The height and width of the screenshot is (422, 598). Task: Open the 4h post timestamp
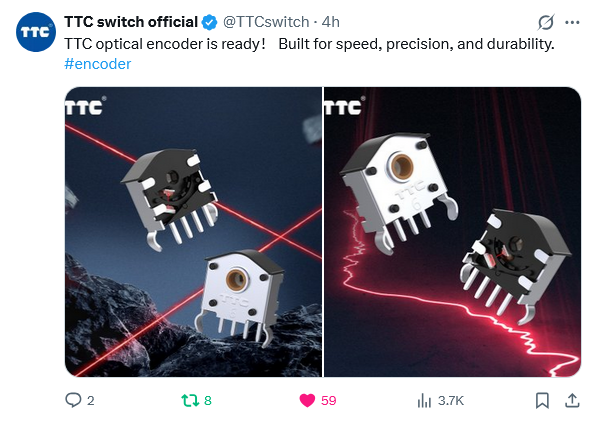tap(331, 22)
